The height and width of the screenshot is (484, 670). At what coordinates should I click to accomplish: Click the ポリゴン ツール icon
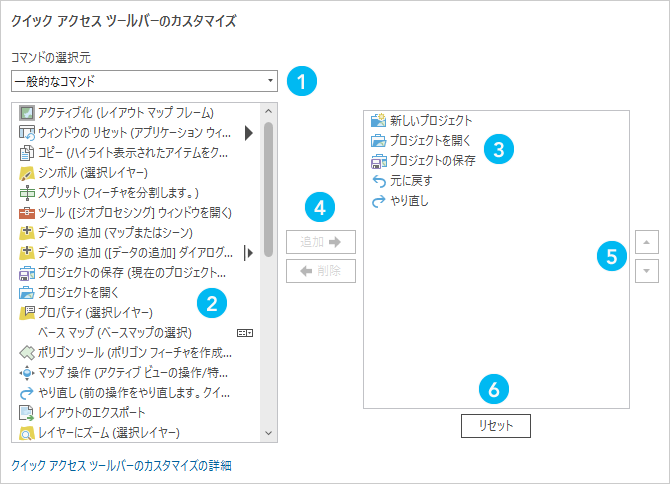point(27,352)
